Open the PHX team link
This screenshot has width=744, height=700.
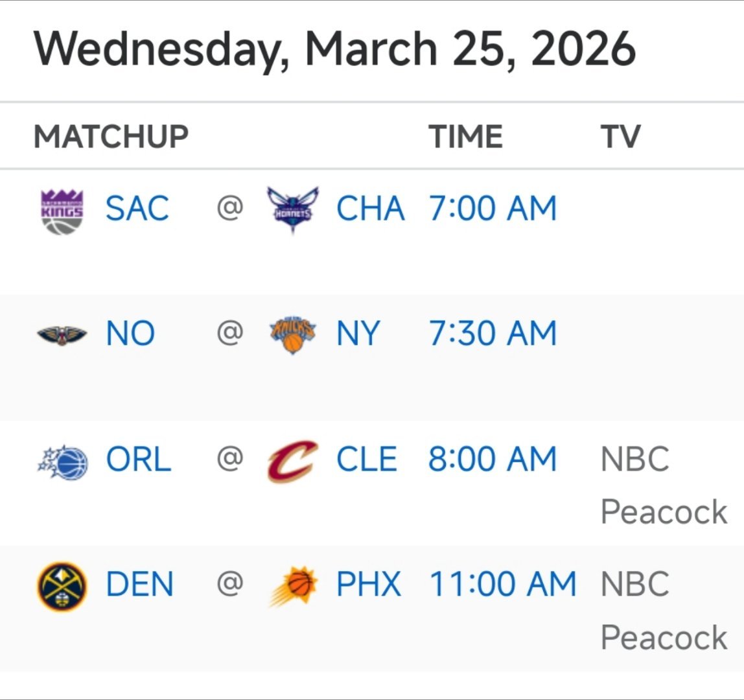pyautogui.click(x=368, y=585)
